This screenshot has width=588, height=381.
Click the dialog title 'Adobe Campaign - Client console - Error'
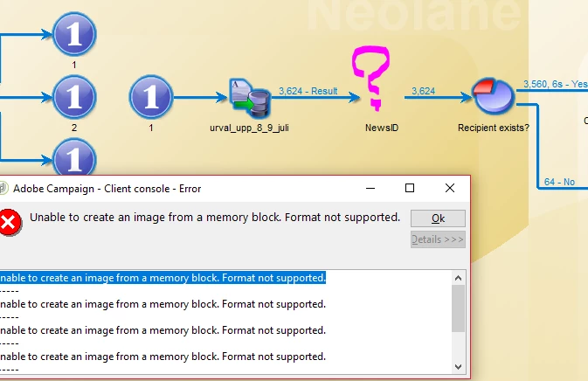(x=107, y=189)
